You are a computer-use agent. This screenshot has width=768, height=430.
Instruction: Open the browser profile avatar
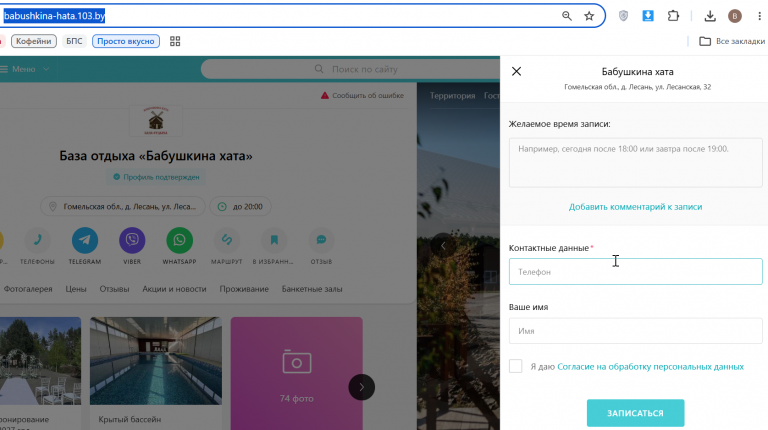pyautogui.click(x=735, y=16)
